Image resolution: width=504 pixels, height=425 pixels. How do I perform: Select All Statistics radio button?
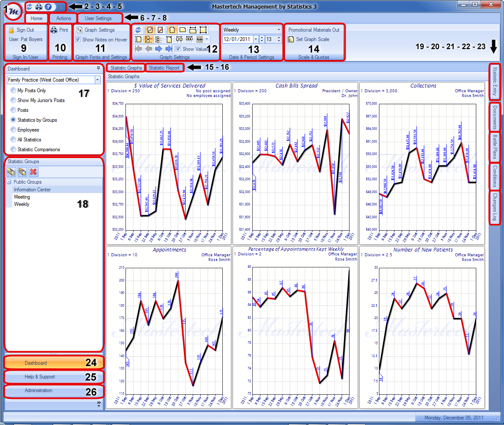13,139
